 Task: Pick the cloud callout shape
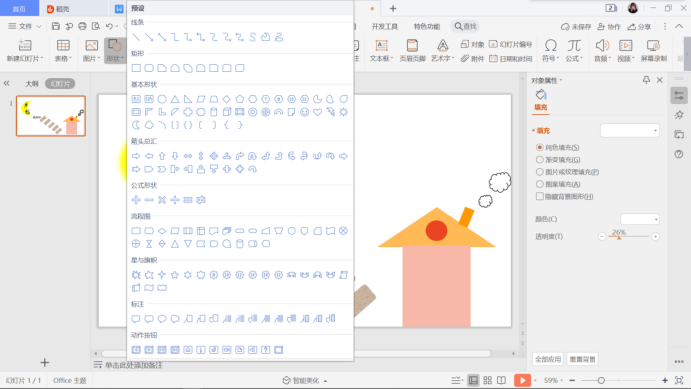(x=175, y=319)
